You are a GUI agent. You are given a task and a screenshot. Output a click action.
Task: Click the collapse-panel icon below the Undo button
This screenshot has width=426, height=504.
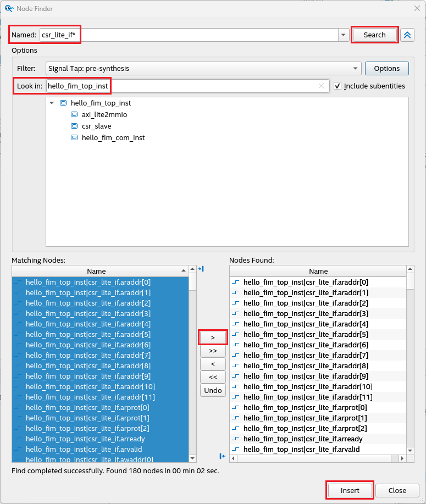coord(223,456)
